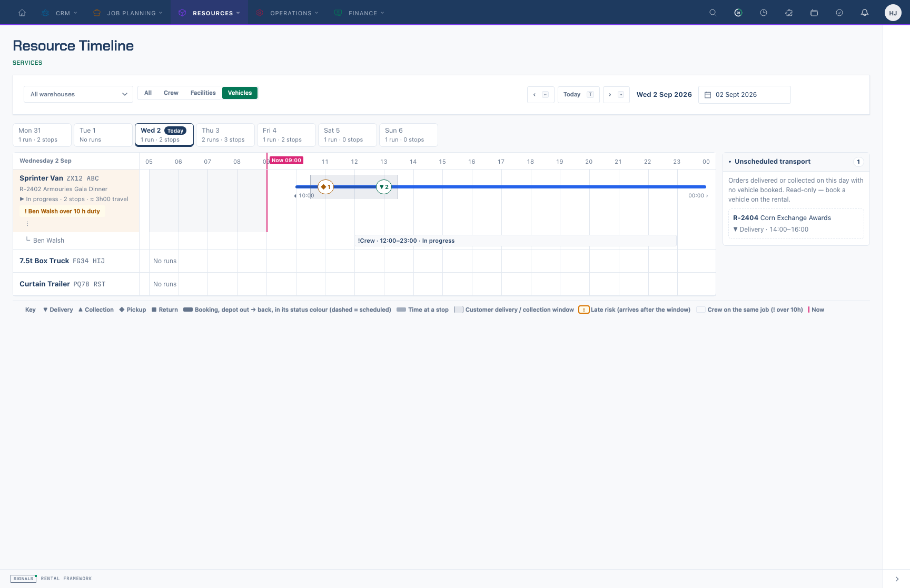Screen dimensions: 910x588
Task: Switch to the Fri 4 day tab
Action: 286,135
